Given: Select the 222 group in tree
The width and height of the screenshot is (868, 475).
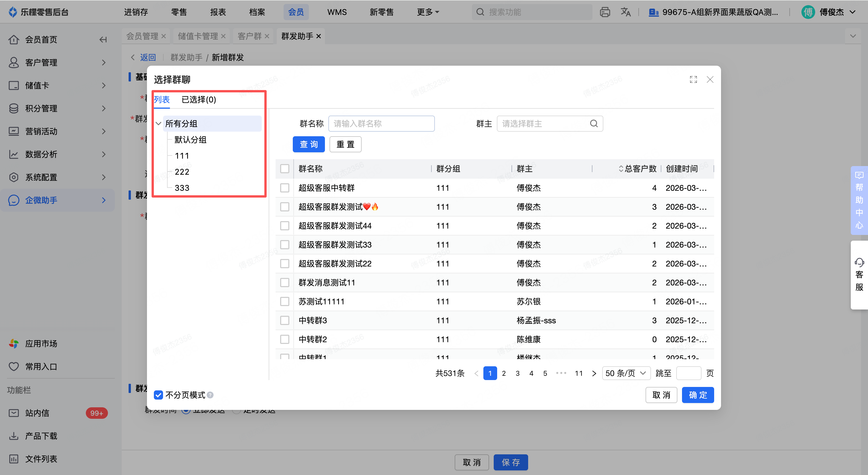Looking at the screenshot, I should click(182, 172).
